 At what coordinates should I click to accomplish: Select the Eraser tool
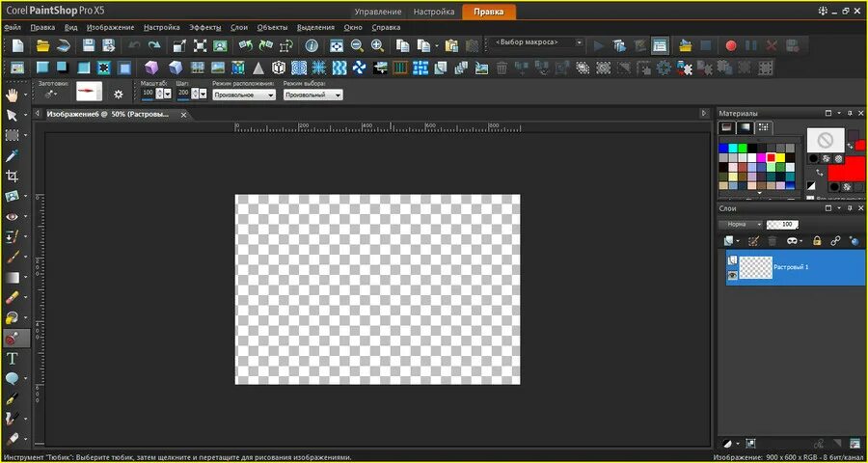(x=12, y=298)
